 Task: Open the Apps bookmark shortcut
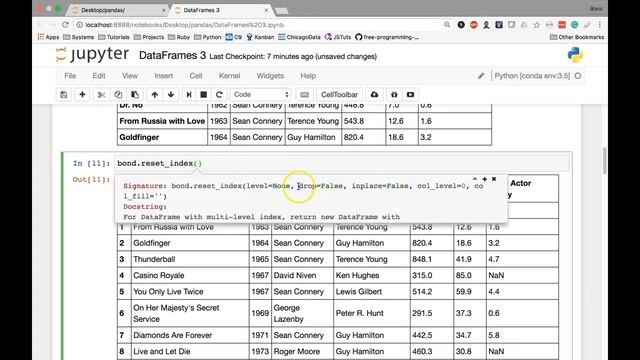point(48,37)
